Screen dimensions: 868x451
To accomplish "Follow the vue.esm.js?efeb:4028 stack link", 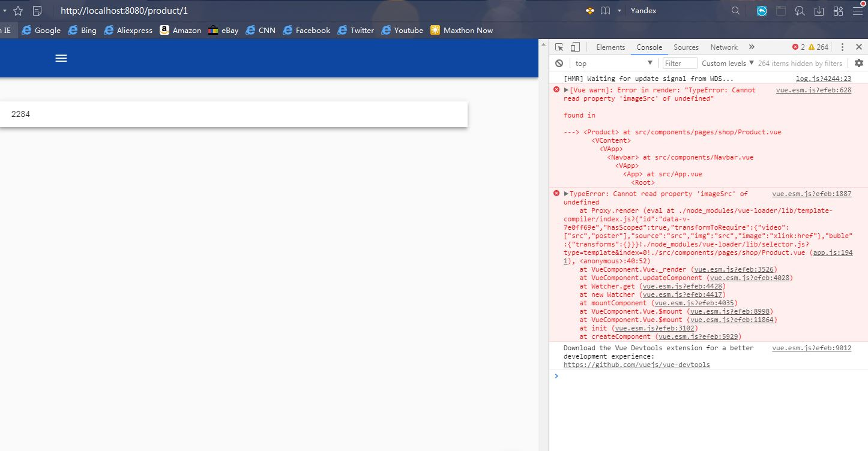I will point(750,278).
